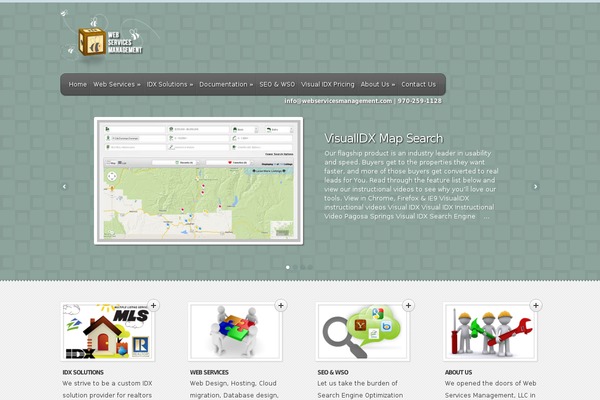Click SEO & WSO section heading
The height and width of the screenshot is (400, 600).
(x=333, y=372)
